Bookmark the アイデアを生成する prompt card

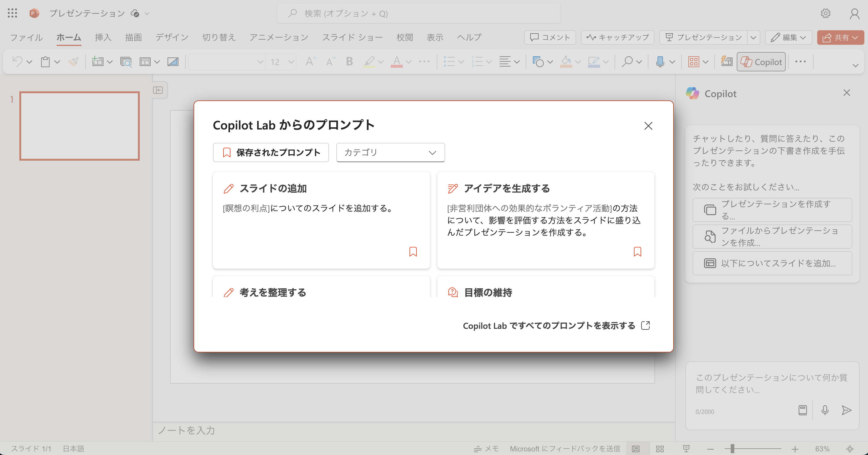637,252
